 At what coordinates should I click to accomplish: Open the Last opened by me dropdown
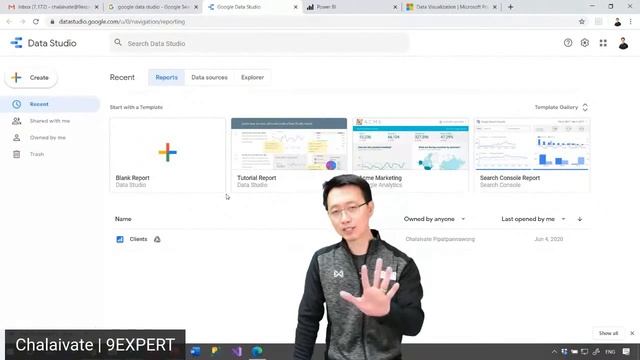pos(533,219)
